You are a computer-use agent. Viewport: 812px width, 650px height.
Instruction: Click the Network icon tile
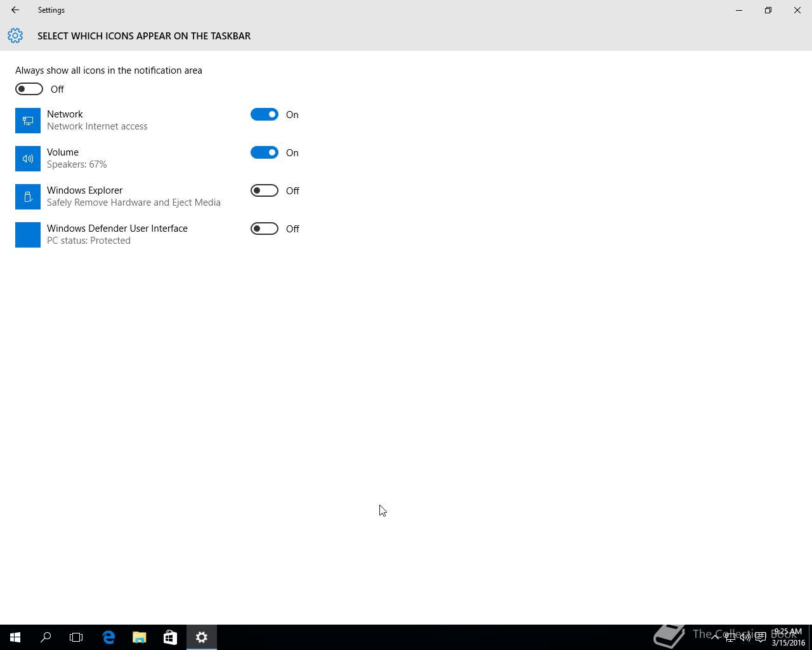pyautogui.click(x=28, y=121)
